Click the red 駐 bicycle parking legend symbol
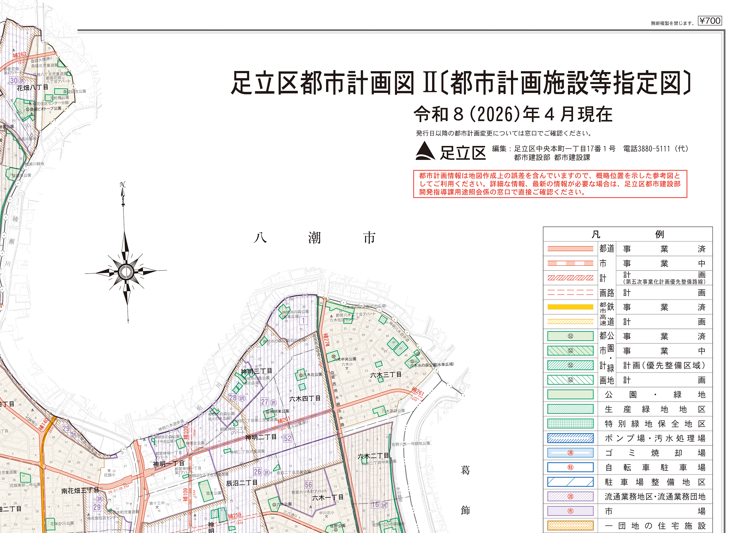Image resolution: width=756 pixels, height=533 pixels. (x=570, y=467)
